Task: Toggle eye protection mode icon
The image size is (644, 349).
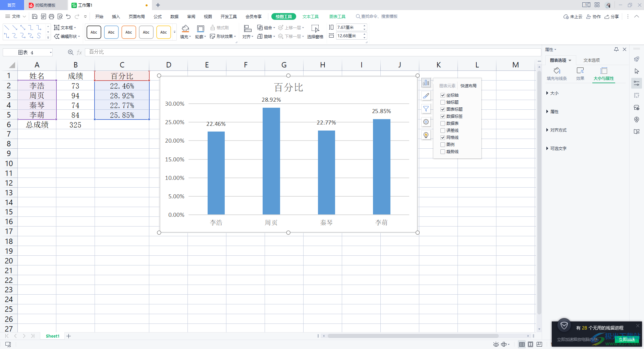Action: (x=496, y=344)
